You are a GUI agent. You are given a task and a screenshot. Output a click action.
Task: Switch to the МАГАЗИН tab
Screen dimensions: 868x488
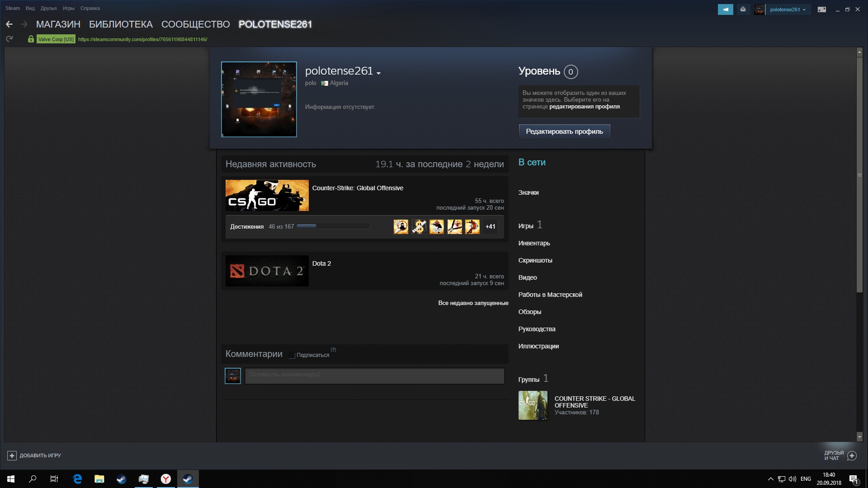[x=58, y=24]
